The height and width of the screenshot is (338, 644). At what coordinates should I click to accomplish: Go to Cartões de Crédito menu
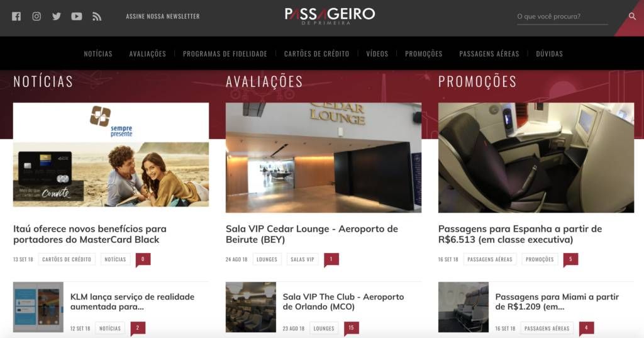[317, 54]
